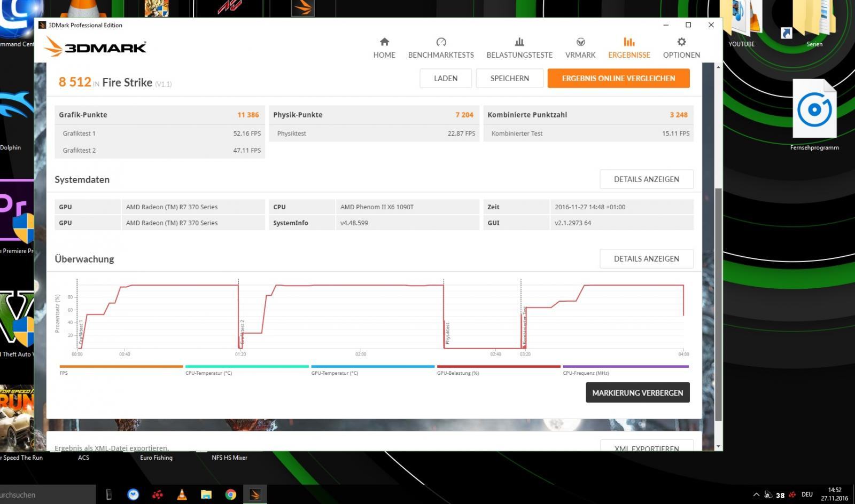Toggle the FPS graph legend bar

coord(121,367)
